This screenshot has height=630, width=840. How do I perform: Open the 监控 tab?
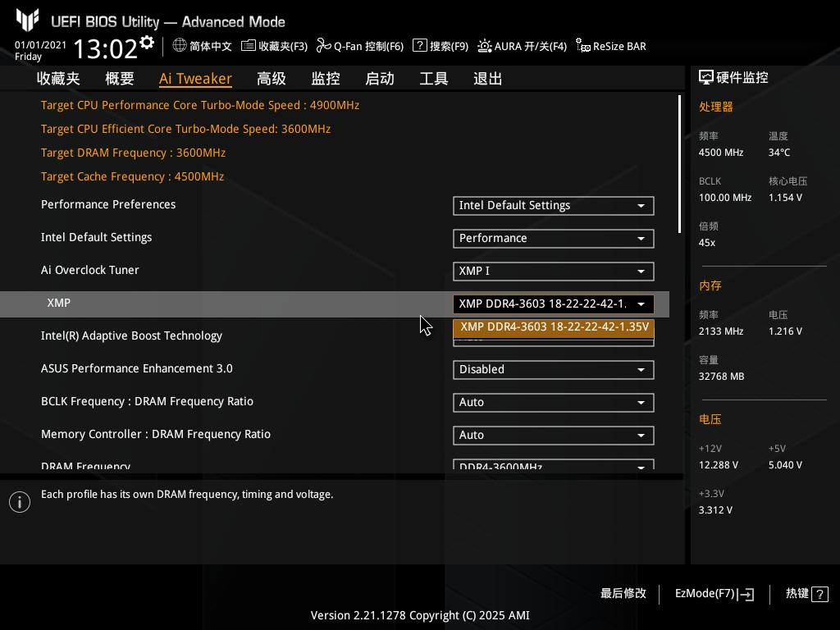[326, 79]
